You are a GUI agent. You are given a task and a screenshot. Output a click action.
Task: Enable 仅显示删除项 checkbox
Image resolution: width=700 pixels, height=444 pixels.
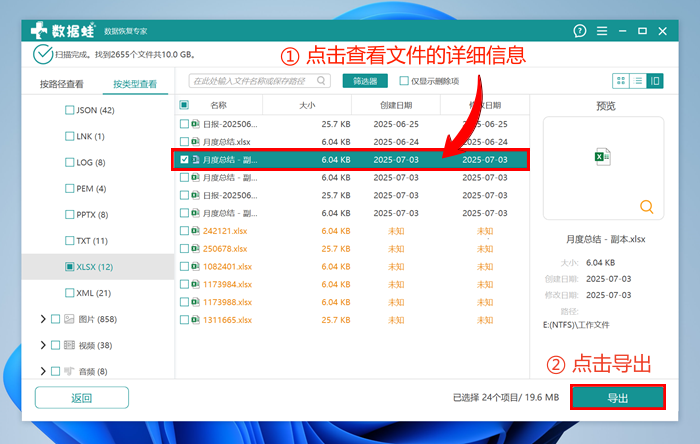(404, 81)
